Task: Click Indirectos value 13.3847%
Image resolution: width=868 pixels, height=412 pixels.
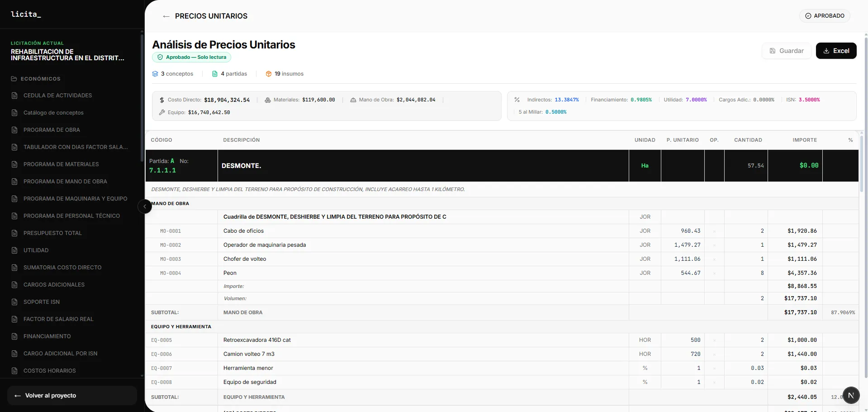Action: [567, 100]
